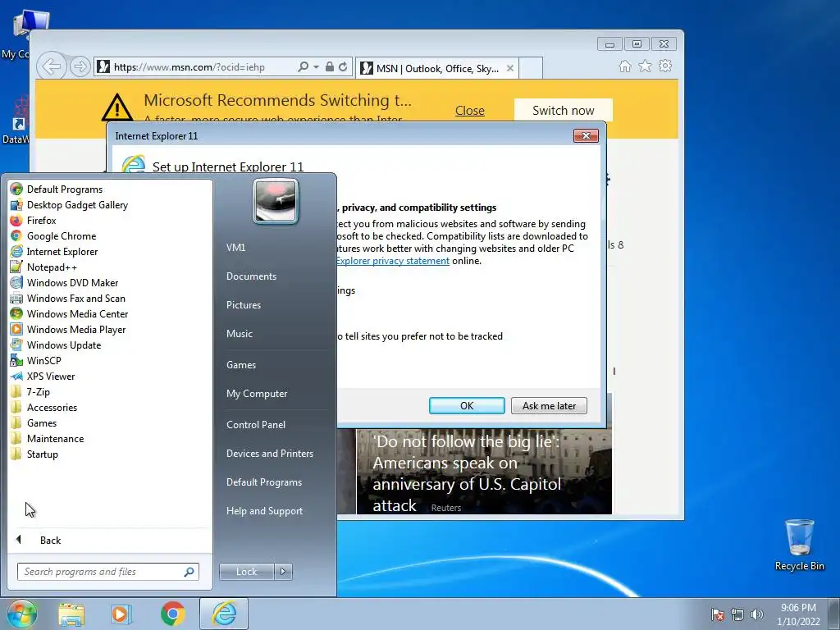Open My Computer from the Start menu
The width and height of the screenshot is (840, 630).
tap(257, 394)
